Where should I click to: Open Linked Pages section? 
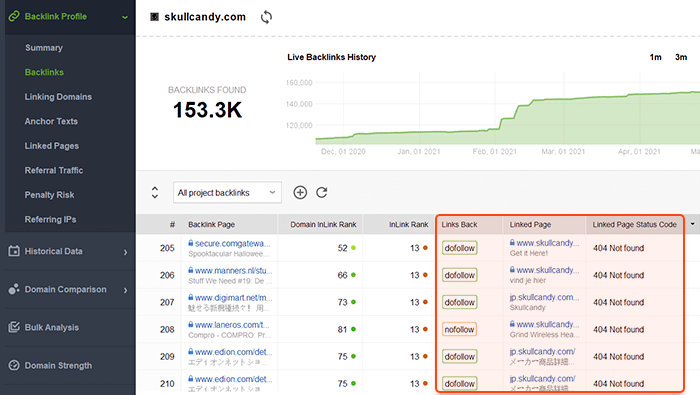point(52,146)
